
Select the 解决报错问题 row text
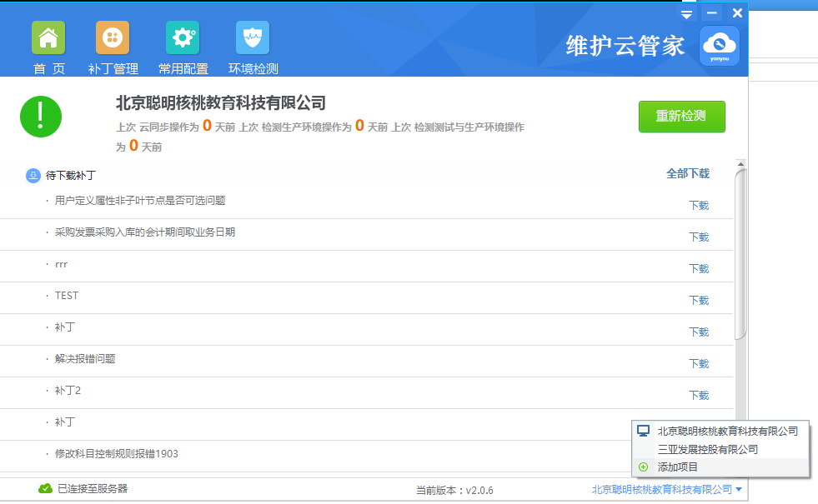[x=85, y=358]
